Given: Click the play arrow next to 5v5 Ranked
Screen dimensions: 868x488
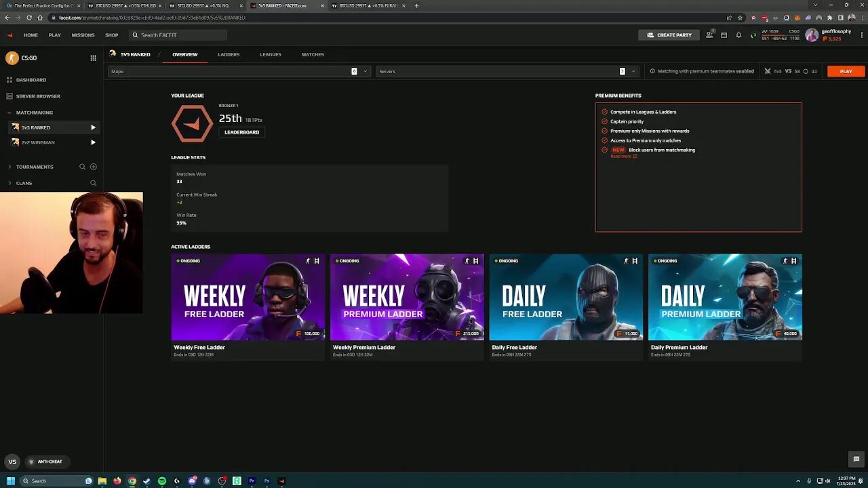Looking at the screenshot, I should coord(94,127).
